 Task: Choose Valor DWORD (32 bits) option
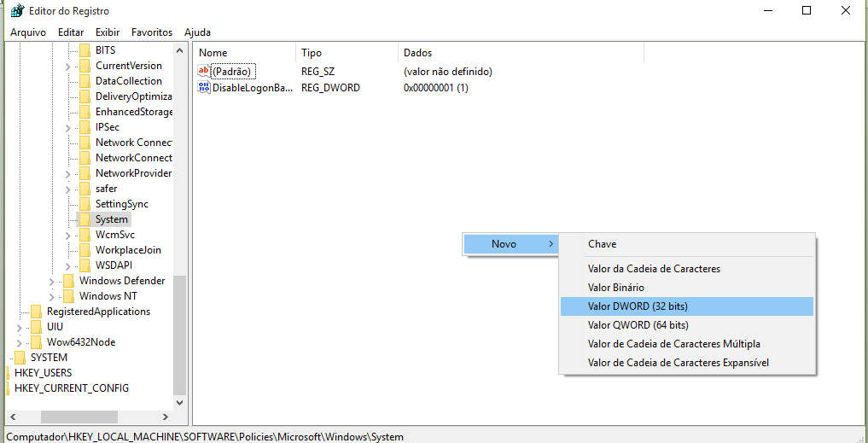638,306
